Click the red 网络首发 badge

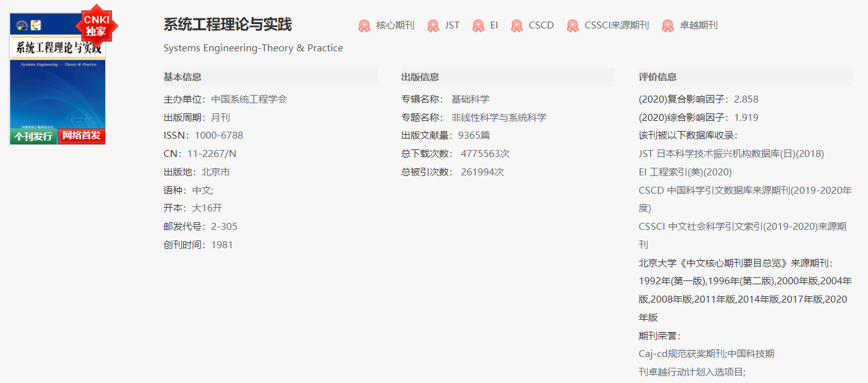coord(81,137)
